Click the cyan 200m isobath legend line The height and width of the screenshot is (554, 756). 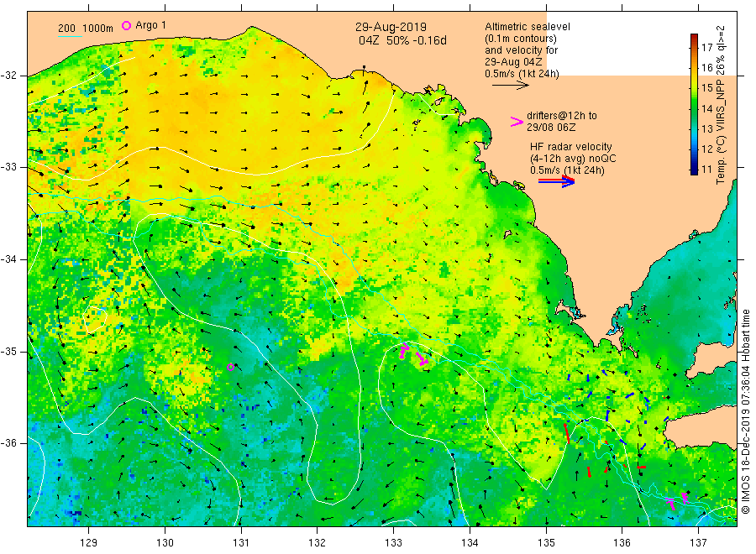70,35
